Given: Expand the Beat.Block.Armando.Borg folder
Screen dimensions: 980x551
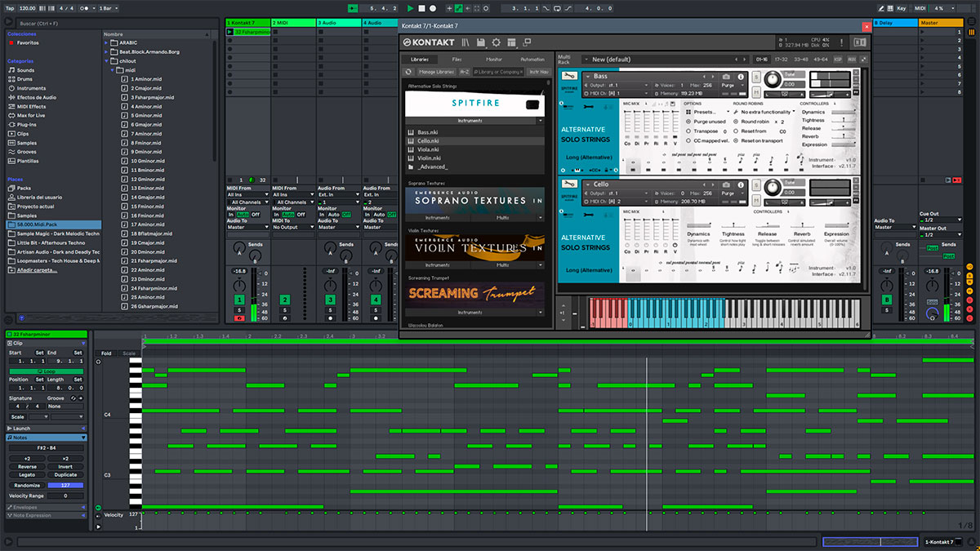Looking at the screenshot, I should pos(107,52).
